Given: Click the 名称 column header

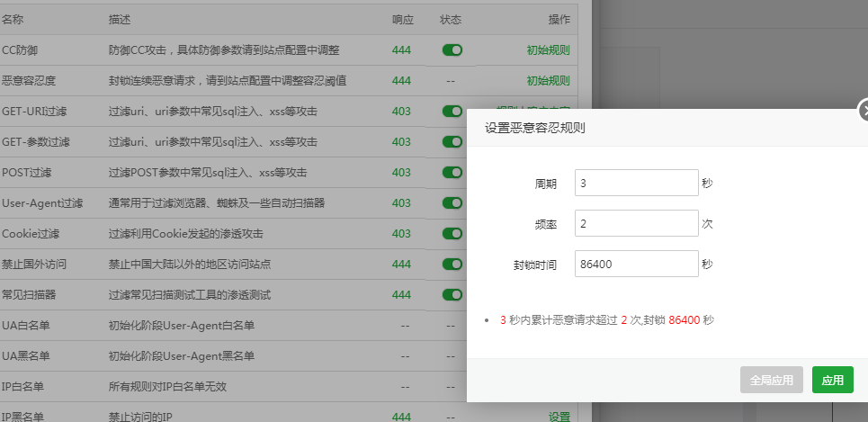Looking at the screenshot, I should click(13, 20).
